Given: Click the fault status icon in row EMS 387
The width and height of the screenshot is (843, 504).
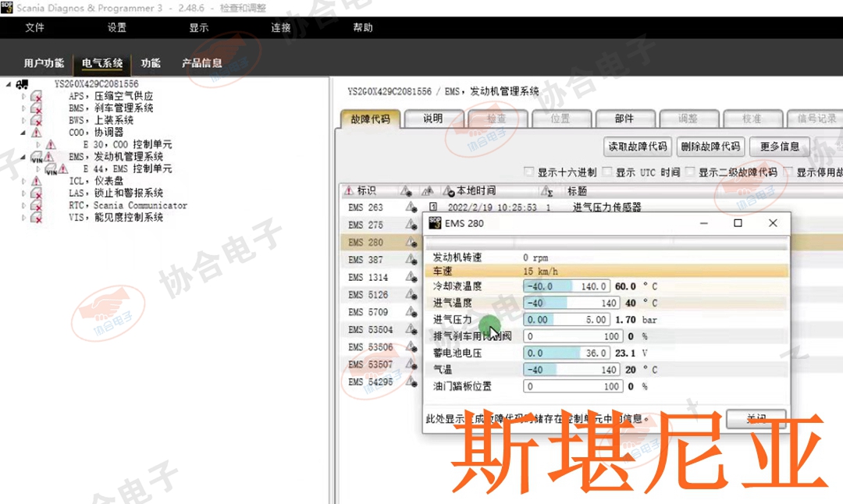Looking at the screenshot, I should click(411, 260).
